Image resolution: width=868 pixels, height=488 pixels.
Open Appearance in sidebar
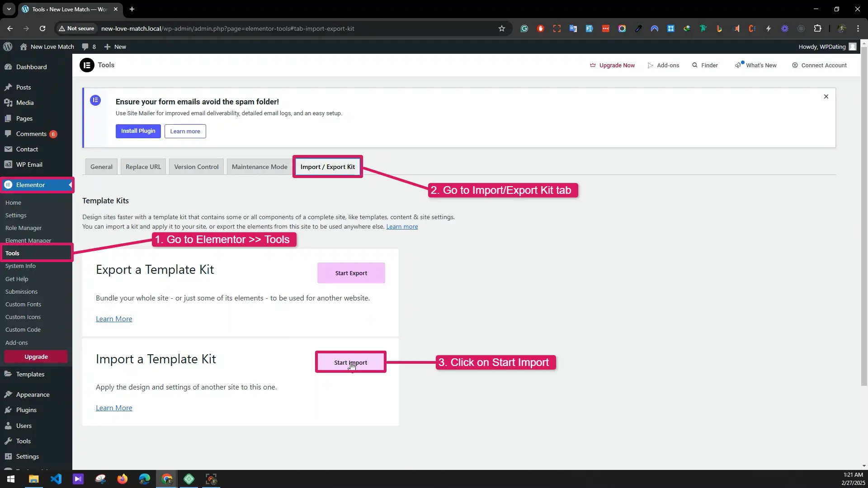pyautogui.click(x=36, y=394)
